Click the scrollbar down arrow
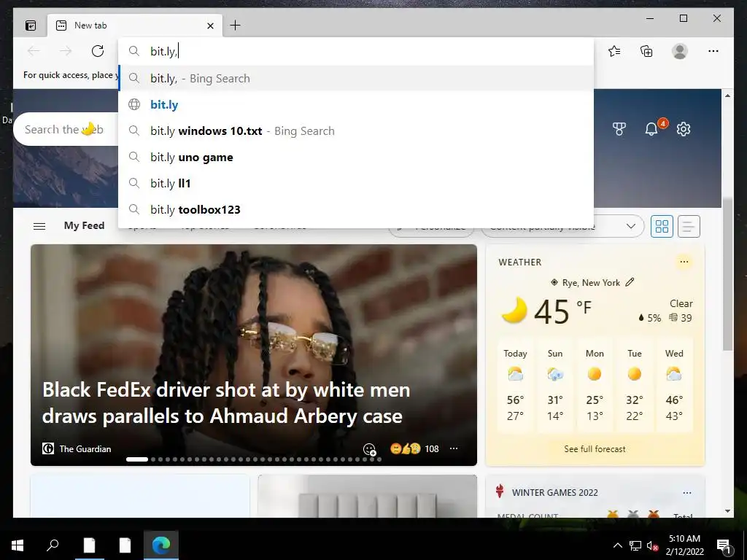747x560 pixels. 727,511
